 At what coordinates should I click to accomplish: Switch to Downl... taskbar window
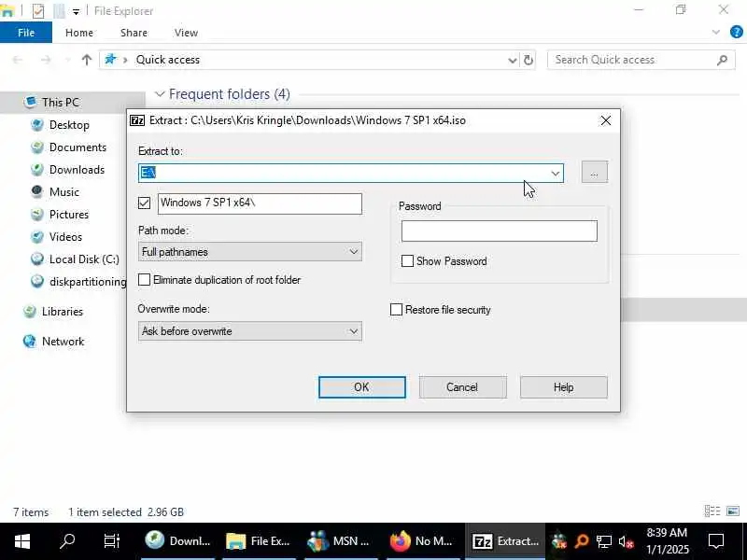[178, 541]
